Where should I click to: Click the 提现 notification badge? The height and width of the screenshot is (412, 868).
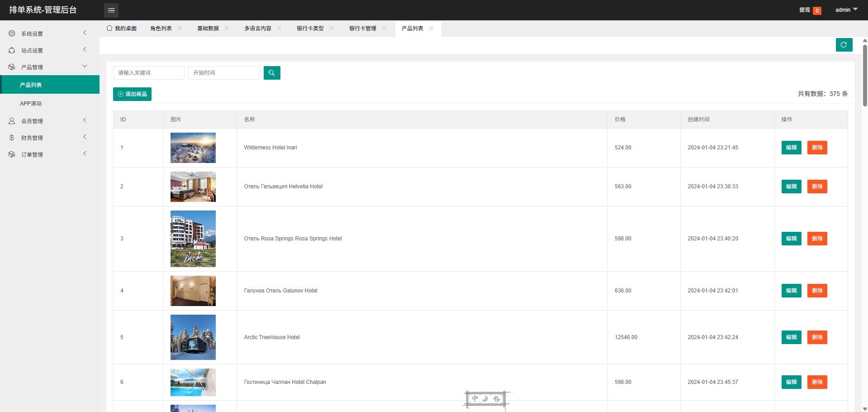[x=817, y=11]
